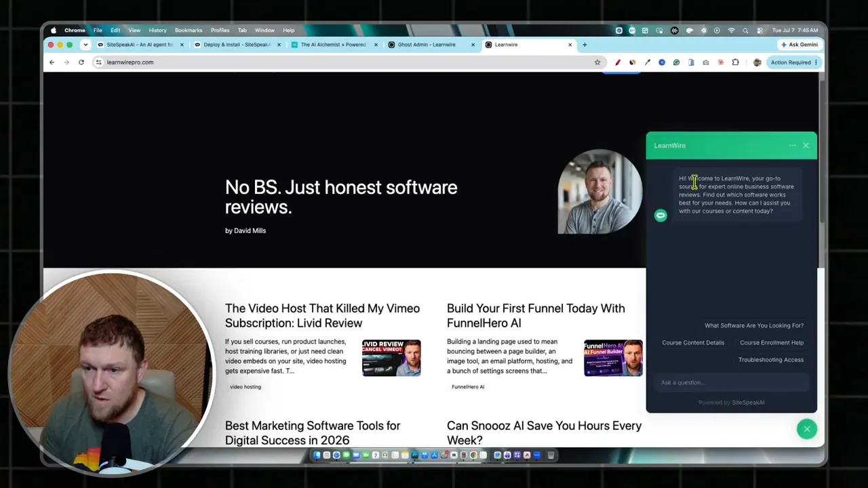Click the 'video hosting' tag
868x488 pixels.
click(245, 387)
